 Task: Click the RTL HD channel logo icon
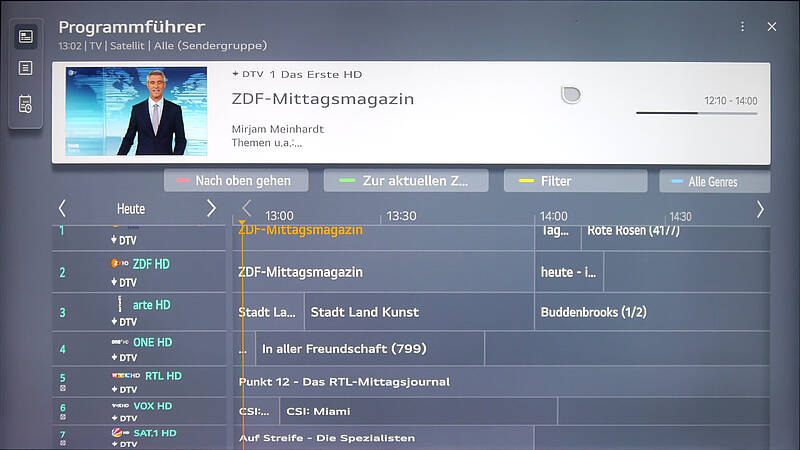(x=126, y=376)
